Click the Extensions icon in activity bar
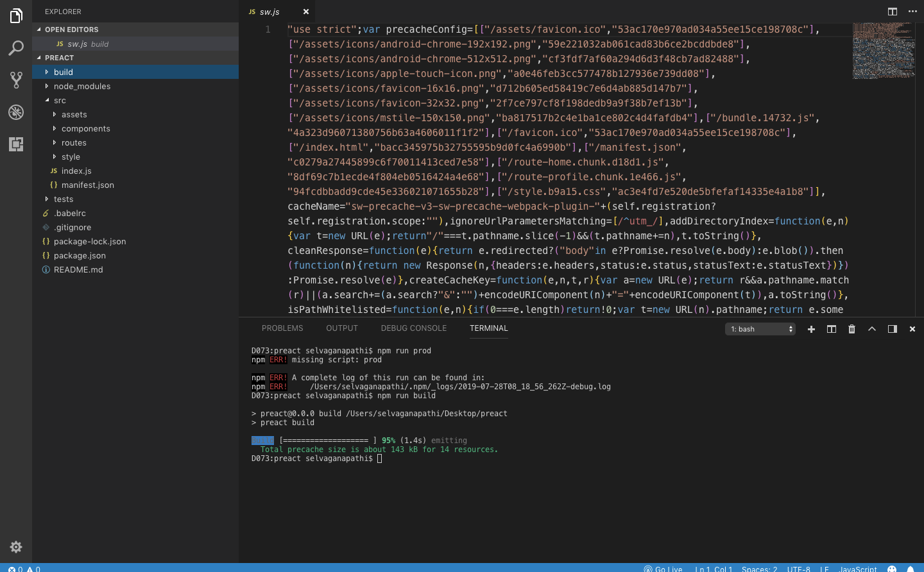Image resolution: width=924 pixels, height=572 pixels. pos(16,144)
